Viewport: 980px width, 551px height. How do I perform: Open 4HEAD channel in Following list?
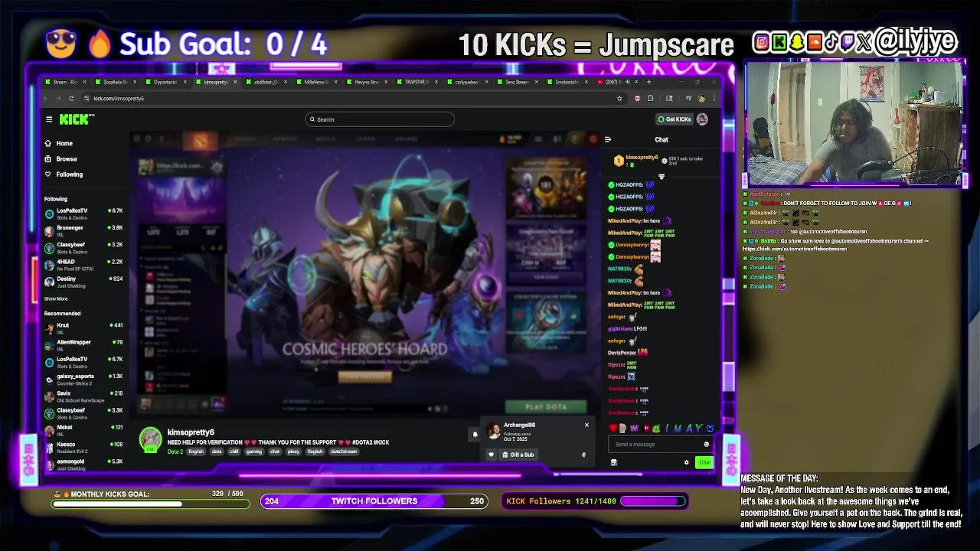83,265
